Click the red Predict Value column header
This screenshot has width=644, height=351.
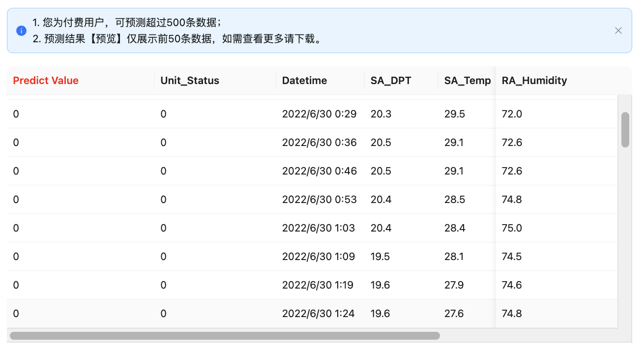click(46, 81)
